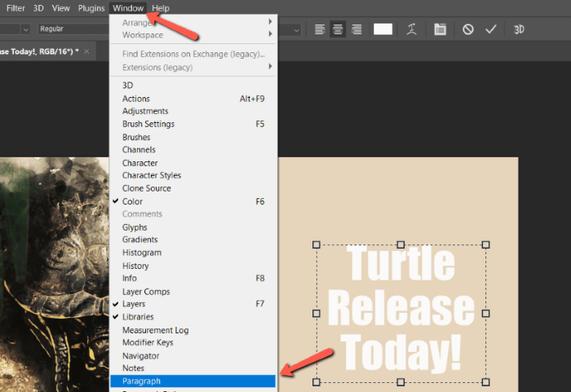Select Character Styles in Window menu
The width and height of the screenshot is (571, 392).
pos(152,175)
